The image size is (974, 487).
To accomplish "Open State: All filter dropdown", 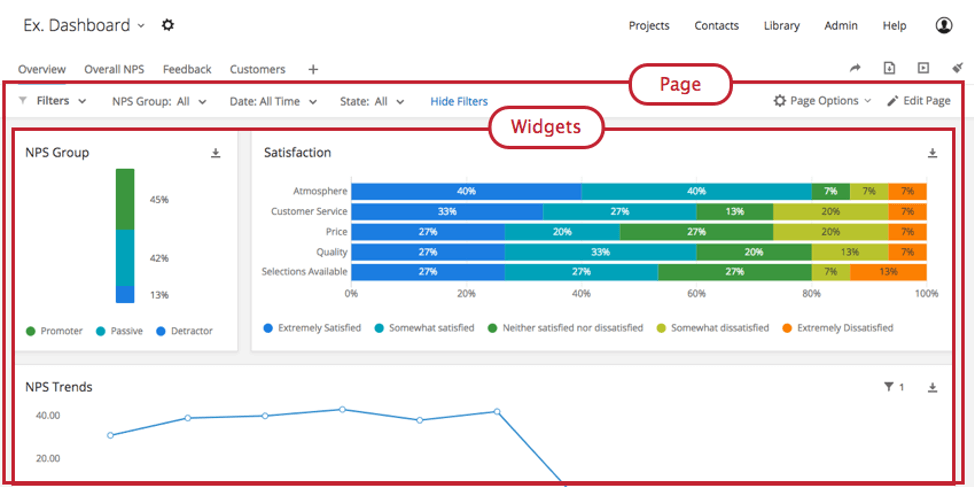I will click(x=372, y=101).
